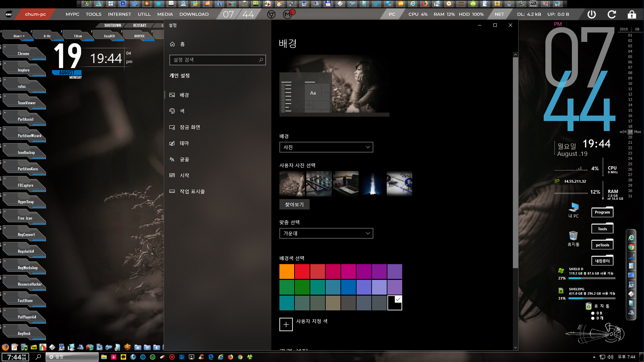The height and width of the screenshot is (362, 644).
Task: Click the taskbar search magnifier icon
Action: [x=38, y=357]
